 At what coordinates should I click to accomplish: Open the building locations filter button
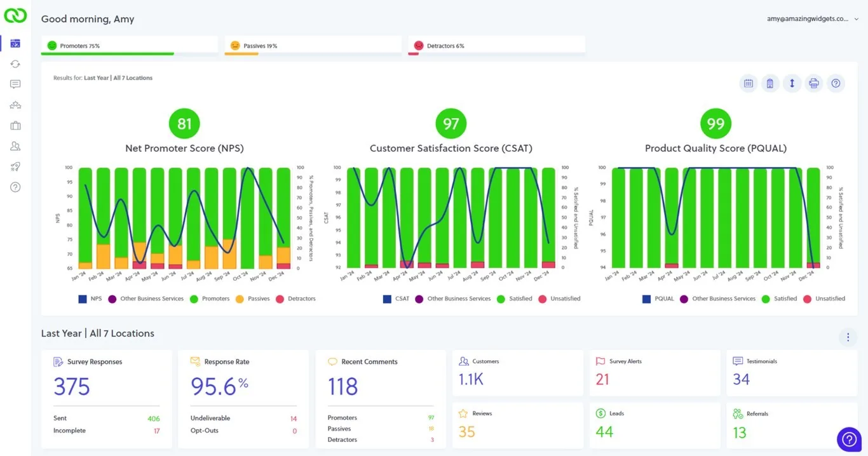[770, 83]
